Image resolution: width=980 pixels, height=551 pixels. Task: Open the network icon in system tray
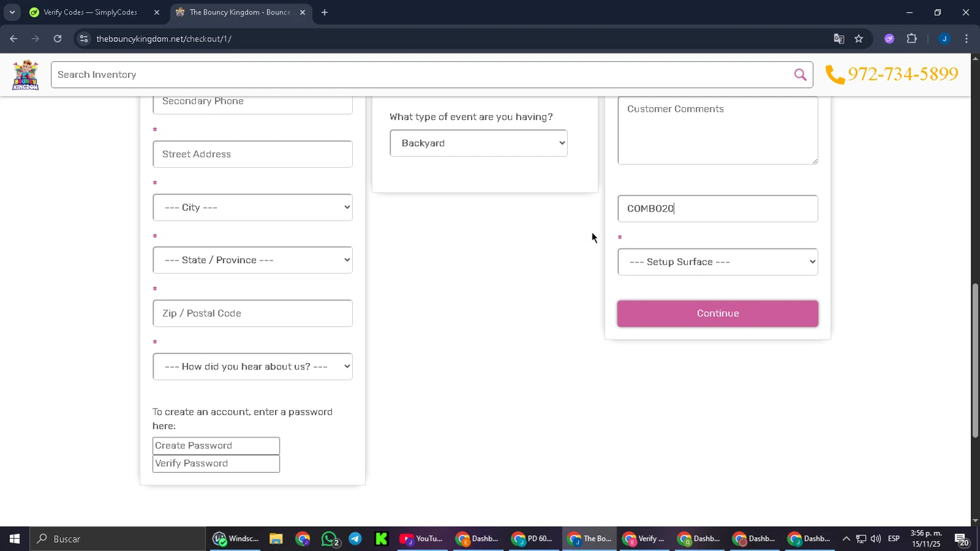(x=861, y=539)
